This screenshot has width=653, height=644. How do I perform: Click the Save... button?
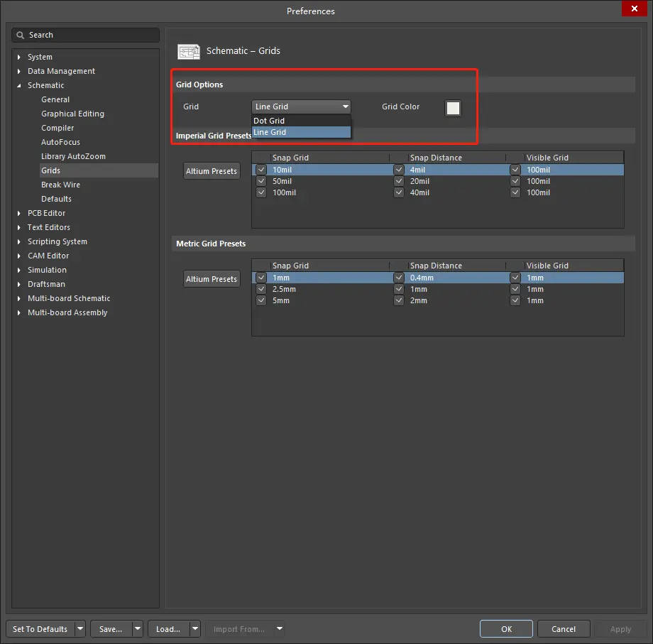pos(111,628)
